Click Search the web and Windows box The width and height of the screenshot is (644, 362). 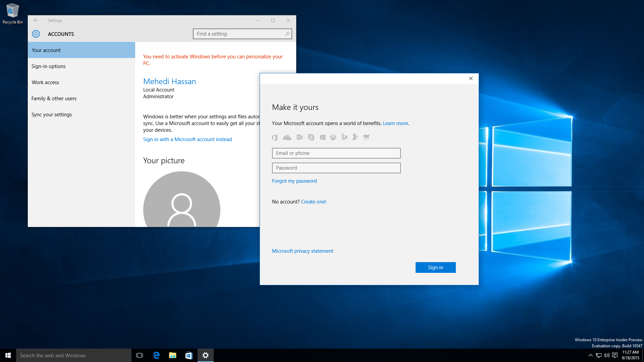tap(74, 355)
